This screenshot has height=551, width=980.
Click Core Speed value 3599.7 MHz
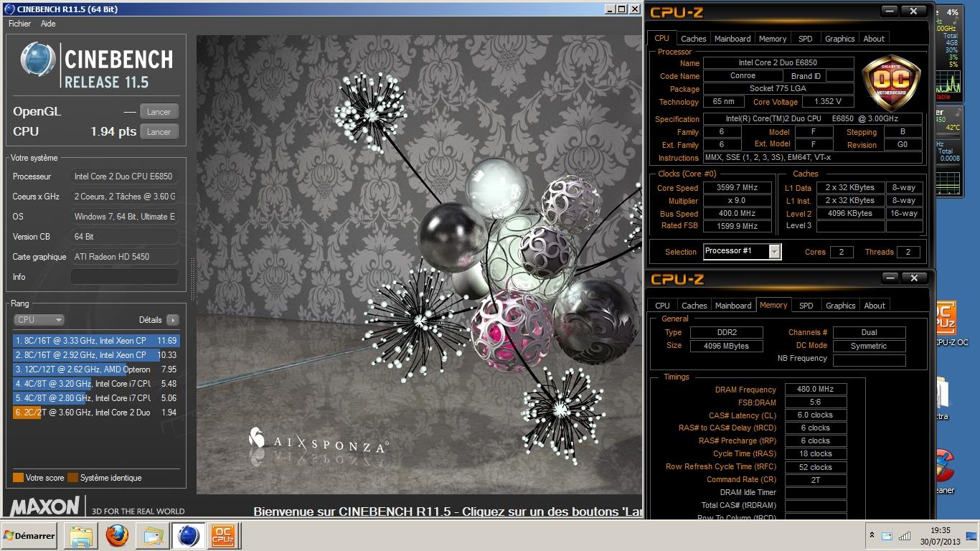pyautogui.click(x=737, y=188)
